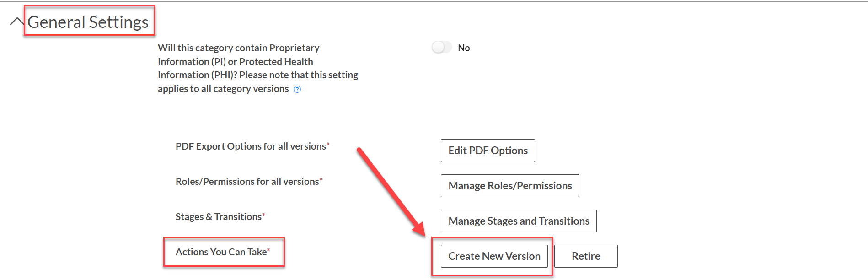Toggle the Proprietary Information PI/PHI switch

442,48
